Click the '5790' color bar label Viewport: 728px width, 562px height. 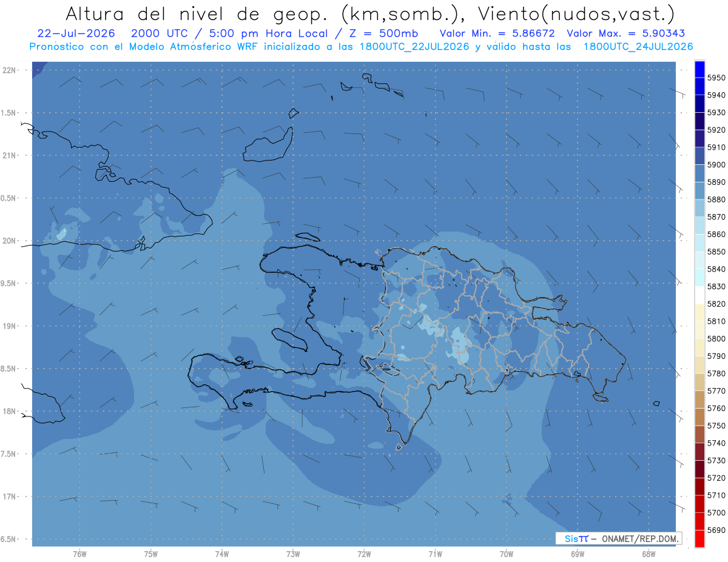click(716, 356)
